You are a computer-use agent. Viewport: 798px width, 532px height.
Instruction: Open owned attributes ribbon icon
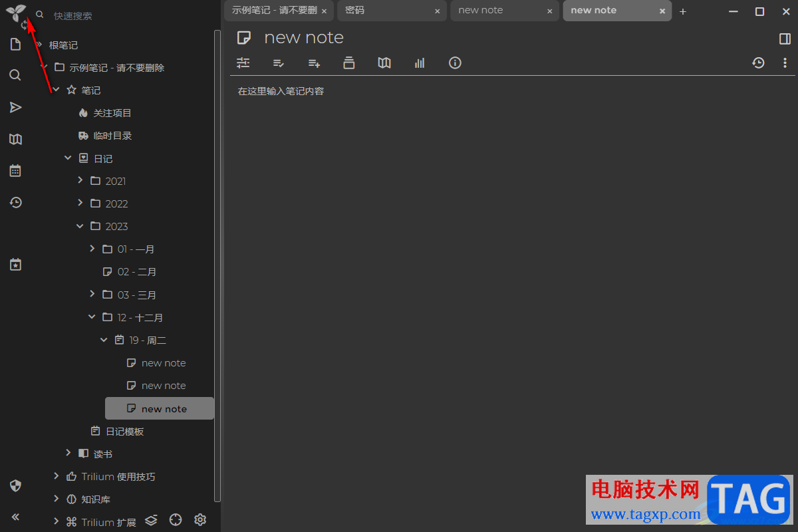coord(279,63)
